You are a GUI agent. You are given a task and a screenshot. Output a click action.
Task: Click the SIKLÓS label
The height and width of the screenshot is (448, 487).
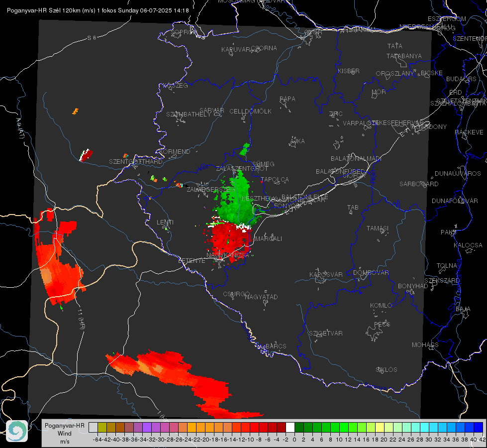pos(387,370)
